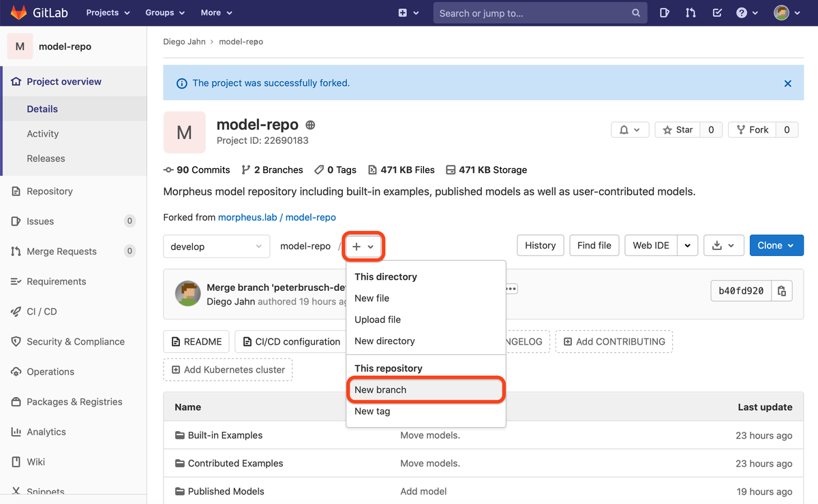Open the download source code dropdown
This screenshot has height=504, width=818.
coord(723,246)
